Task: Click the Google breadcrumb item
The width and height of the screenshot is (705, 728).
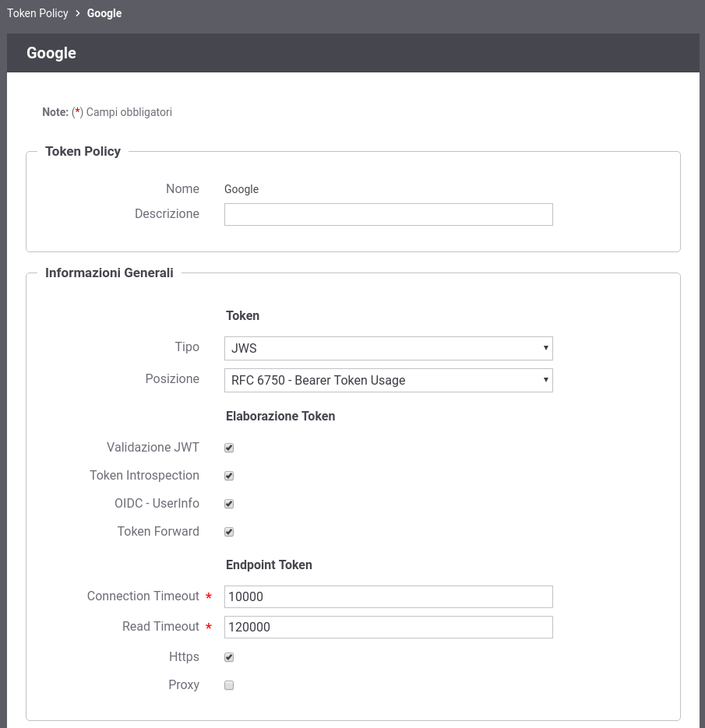Action: [104, 13]
